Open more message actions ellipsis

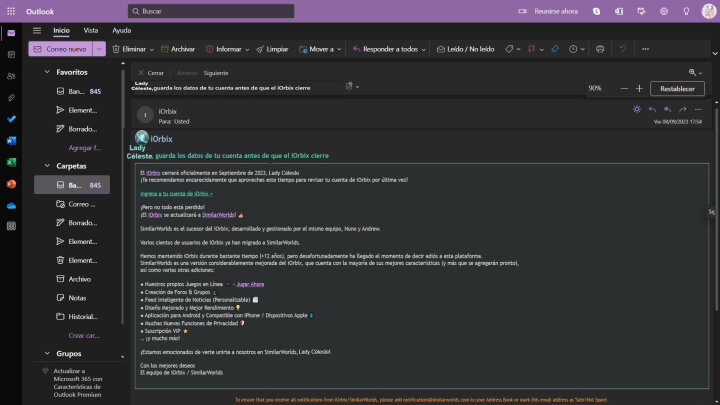(698, 109)
